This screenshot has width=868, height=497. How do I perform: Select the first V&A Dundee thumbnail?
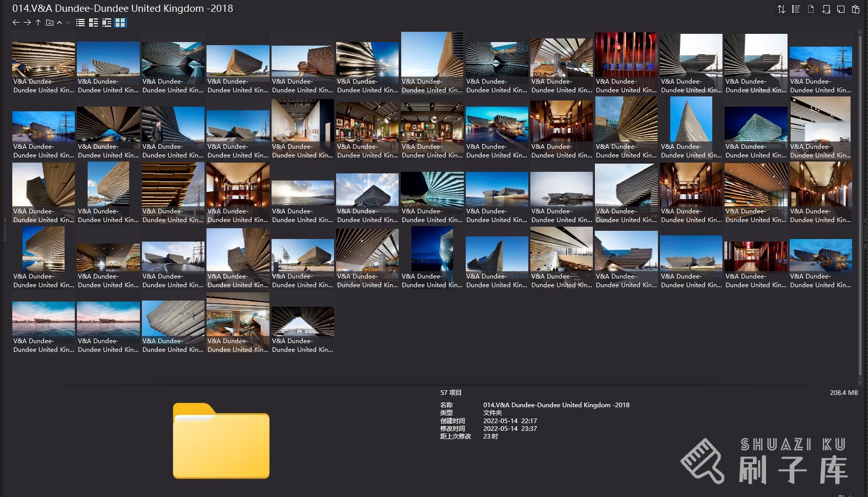(44, 63)
